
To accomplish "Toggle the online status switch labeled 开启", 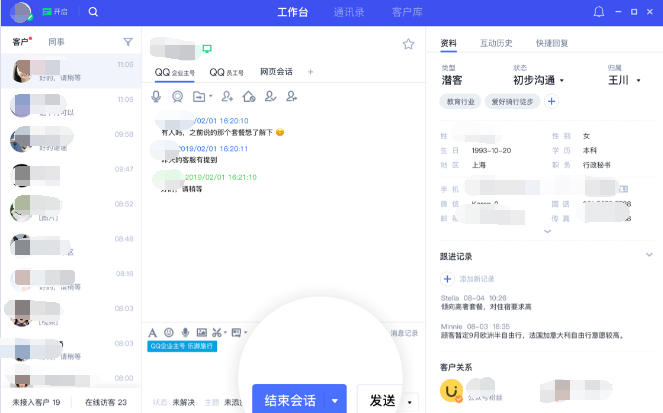I will coord(55,12).
